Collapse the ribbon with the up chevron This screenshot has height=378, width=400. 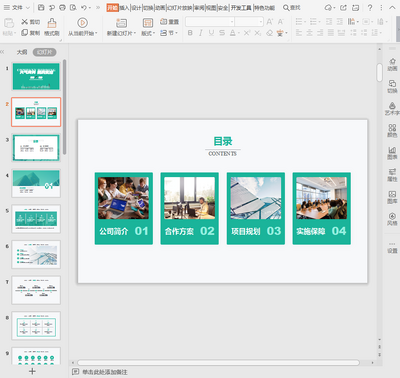tap(392, 7)
